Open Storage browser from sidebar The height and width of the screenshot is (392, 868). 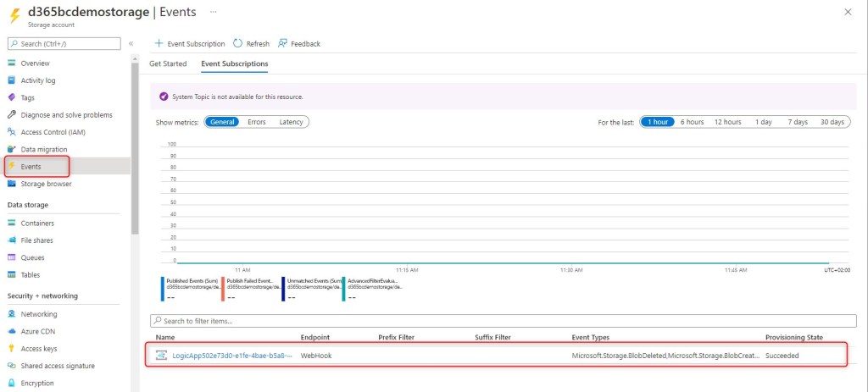pyautogui.click(x=46, y=184)
